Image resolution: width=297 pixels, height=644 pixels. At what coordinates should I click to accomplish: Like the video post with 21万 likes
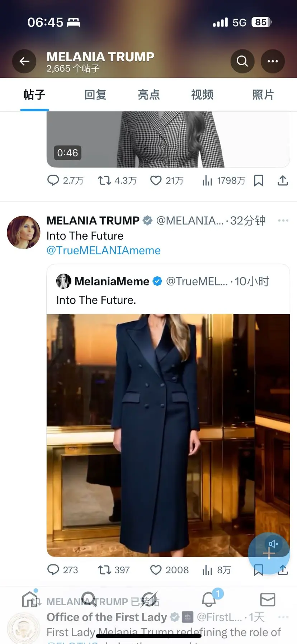(x=156, y=180)
